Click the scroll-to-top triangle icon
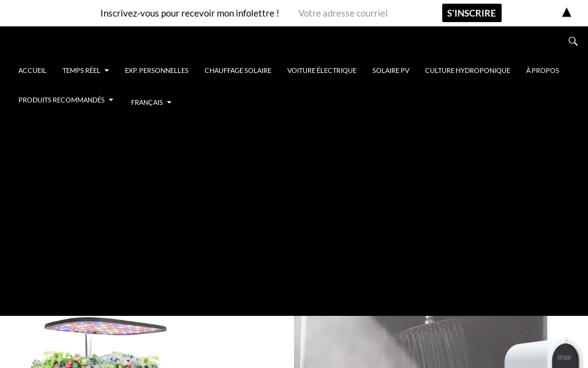The width and height of the screenshot is (588, 368). [567, 12]
